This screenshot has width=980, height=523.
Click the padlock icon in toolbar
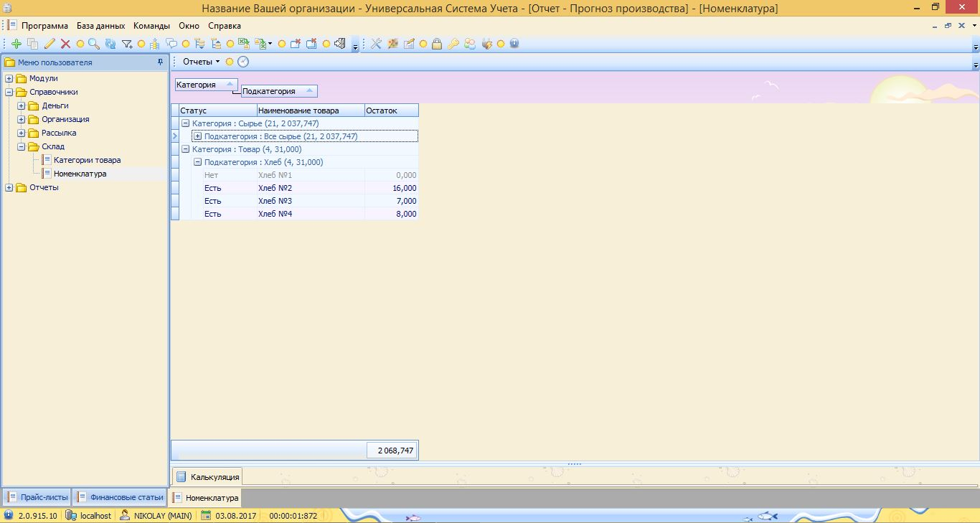[x=436, y=44]
